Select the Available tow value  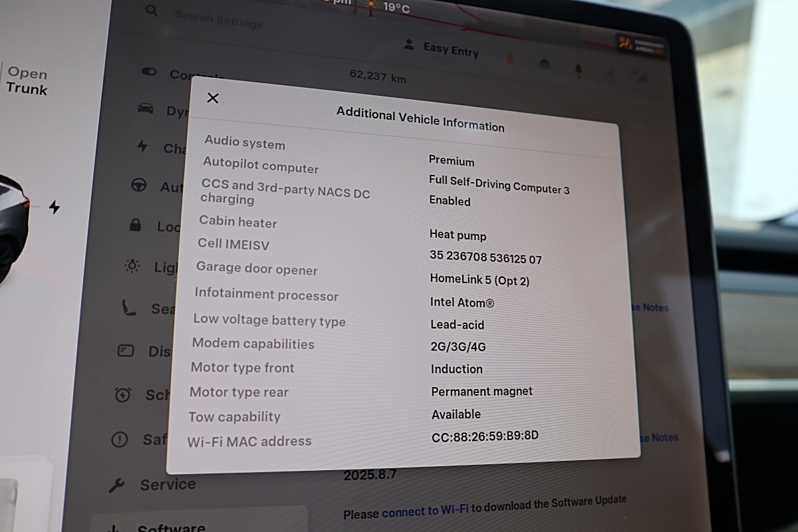pos(456,414)
